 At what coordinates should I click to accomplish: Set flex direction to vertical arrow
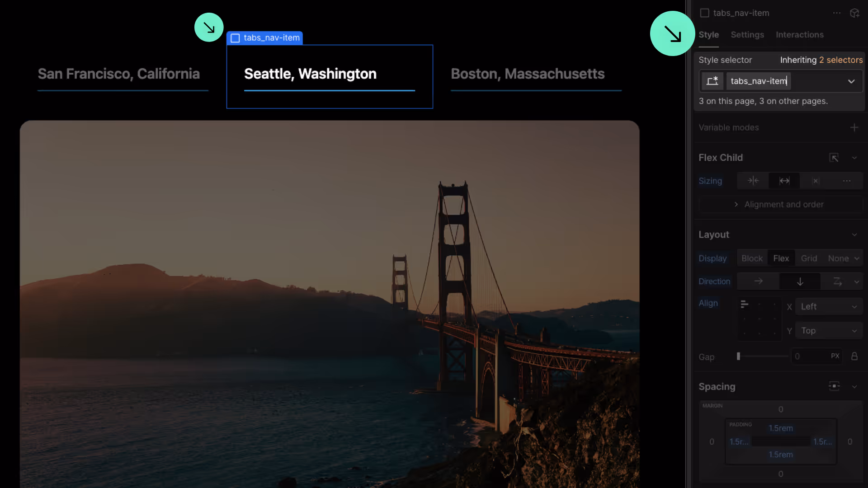(x=800, y=282)
